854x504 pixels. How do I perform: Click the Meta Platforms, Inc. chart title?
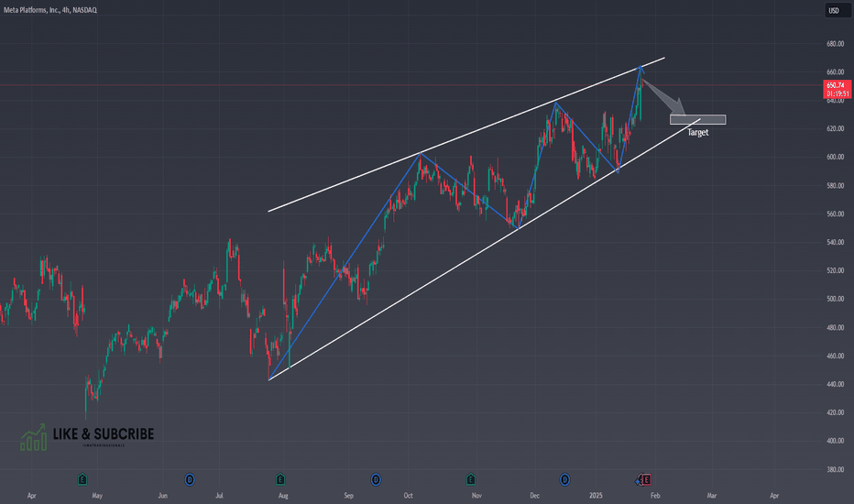click(50, 10)
